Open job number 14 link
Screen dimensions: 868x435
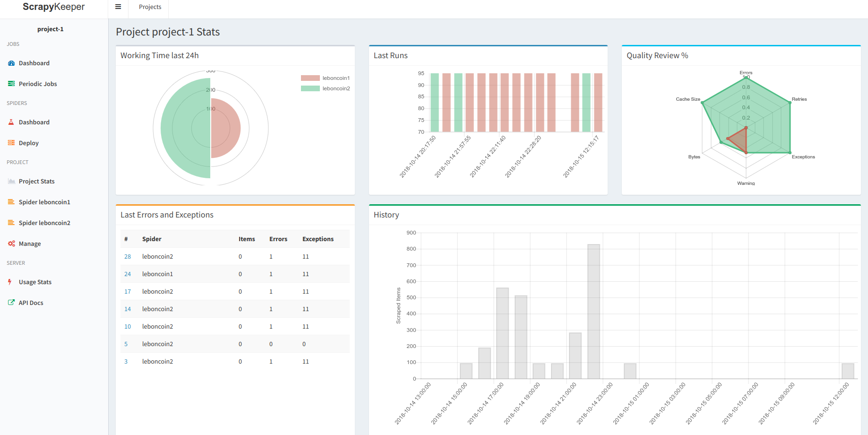click(x=128, y=309)
